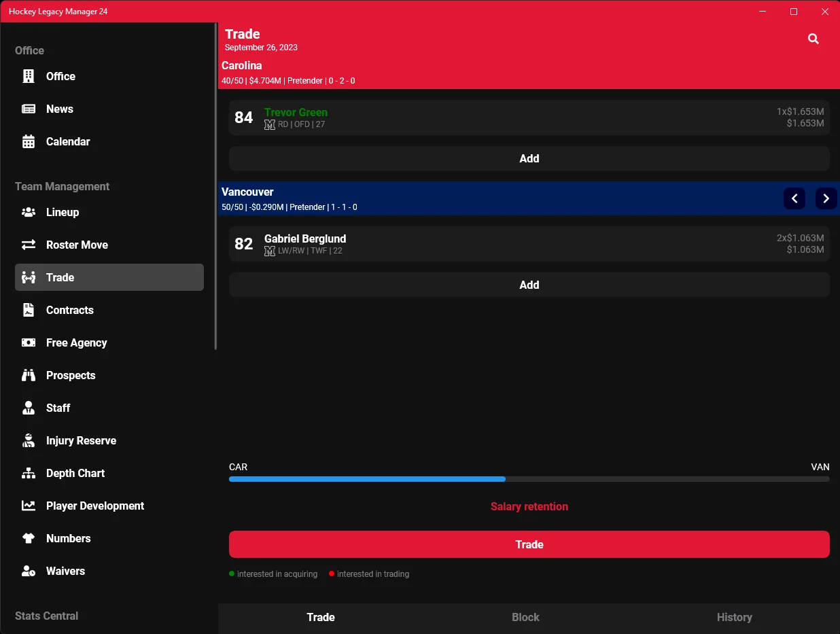Select Gabriel Berglund's name
This screenshot has height=634, width=840.
305,239
